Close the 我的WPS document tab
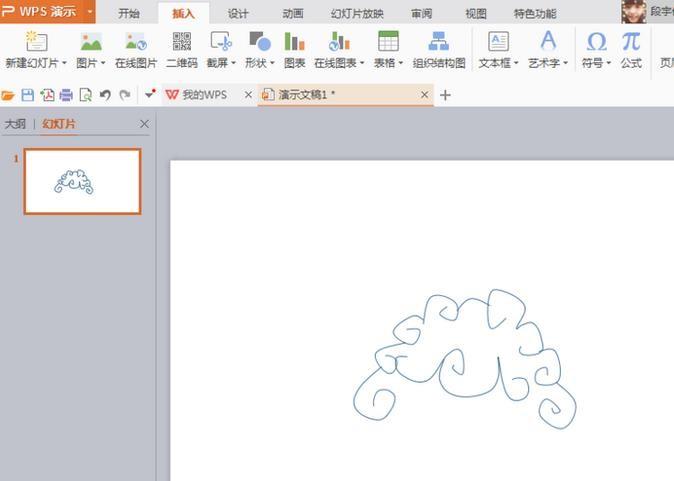The image size is (674, 481). pyautogui.click(x=248, y=95)
